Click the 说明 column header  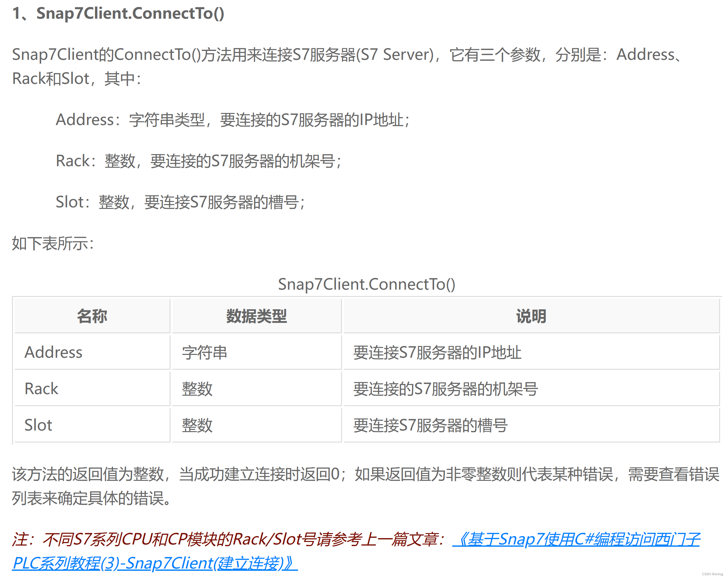click(531, 316)
